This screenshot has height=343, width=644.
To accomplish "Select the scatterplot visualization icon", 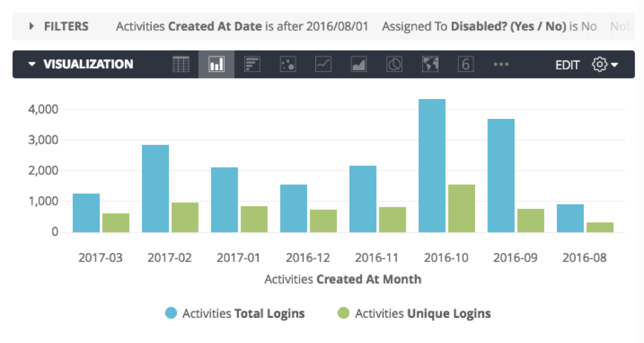I will [287, 65].
